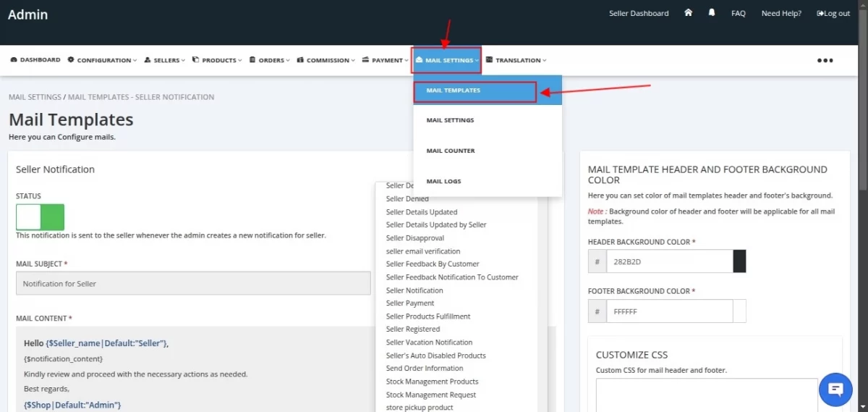Select Mail Logs menu entry

tap(443, 181)
